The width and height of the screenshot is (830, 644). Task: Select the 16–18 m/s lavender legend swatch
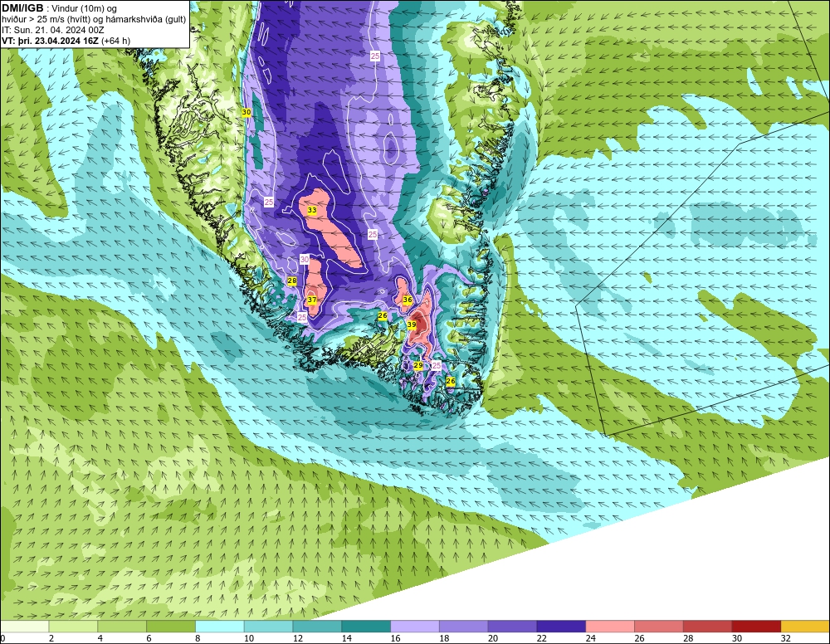414,627
